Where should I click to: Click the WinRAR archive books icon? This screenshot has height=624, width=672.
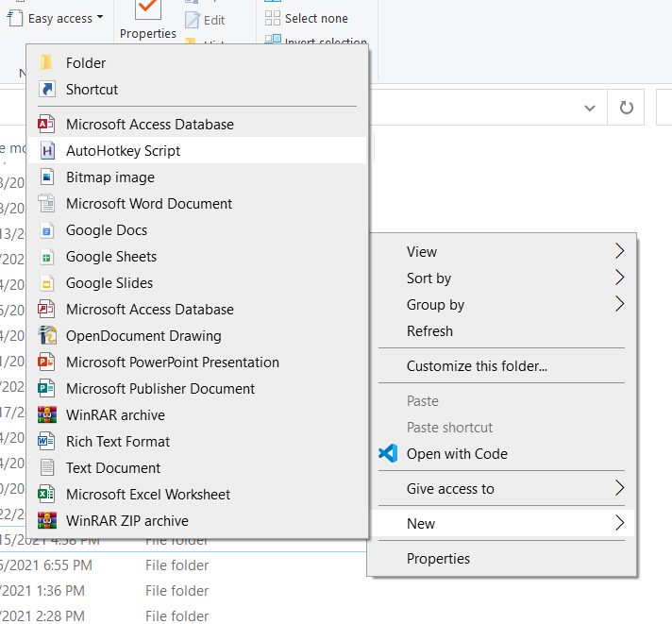47,414
